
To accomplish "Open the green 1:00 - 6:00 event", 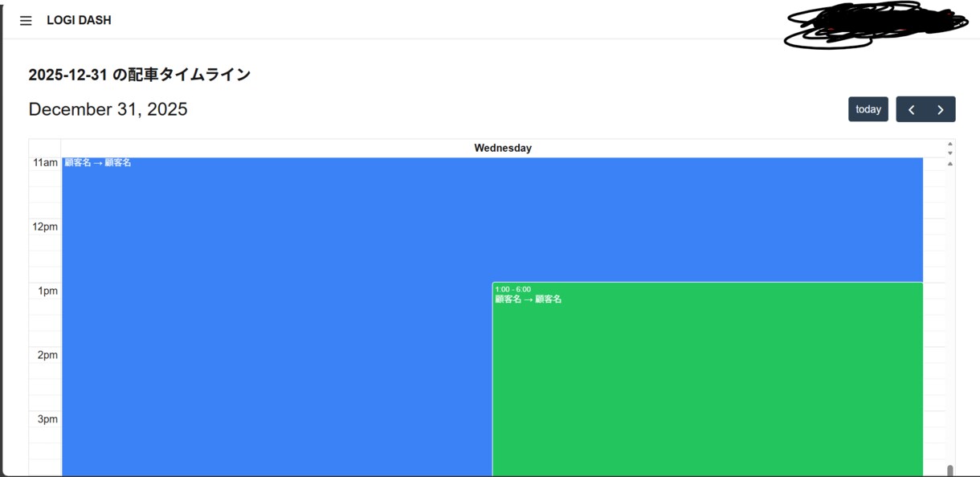I will [x=708, y=379].
